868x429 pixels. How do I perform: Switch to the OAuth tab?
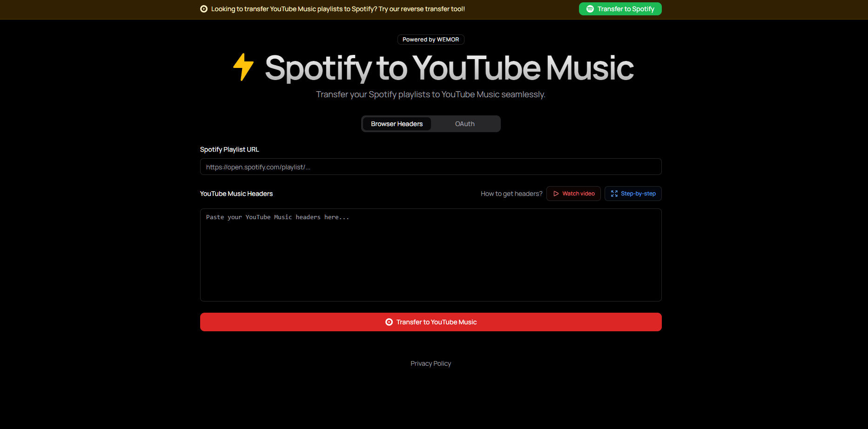tap(465, 124)
